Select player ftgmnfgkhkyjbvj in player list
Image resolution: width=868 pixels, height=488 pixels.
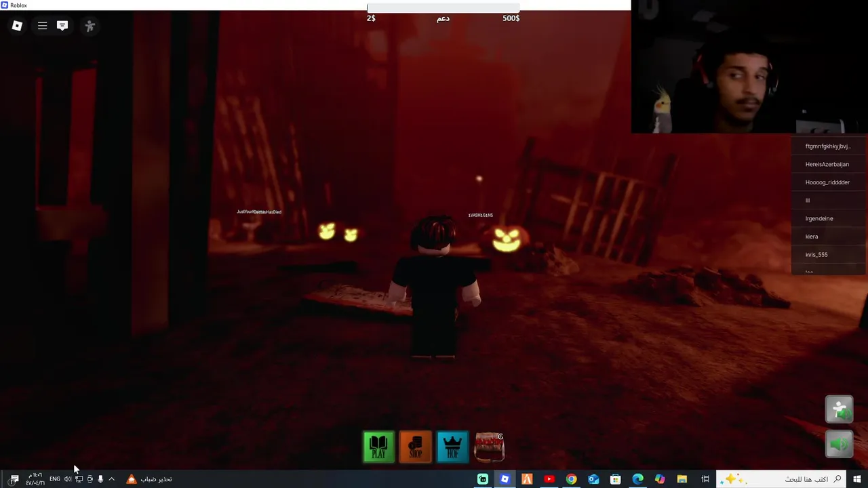(x=829, y=146)
